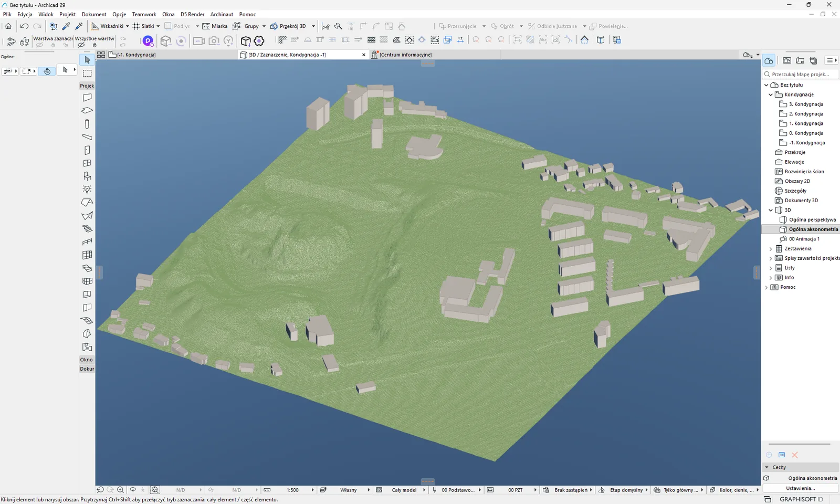This screenshot has width=840, height=504.
Task: Click the zoom in magnifier icon
Action: (120, 490)
